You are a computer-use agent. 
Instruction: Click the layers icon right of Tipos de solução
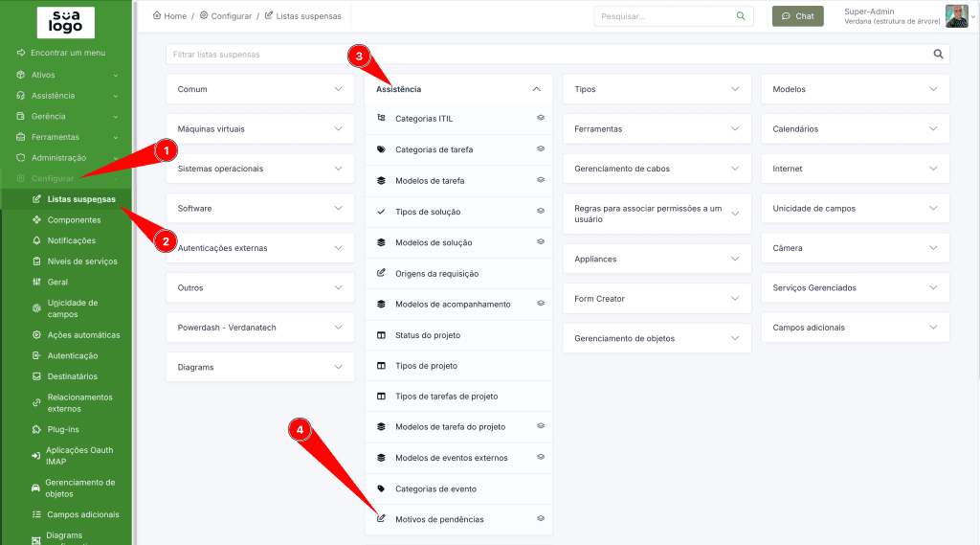pyautogui.click(x=541, y=211)
